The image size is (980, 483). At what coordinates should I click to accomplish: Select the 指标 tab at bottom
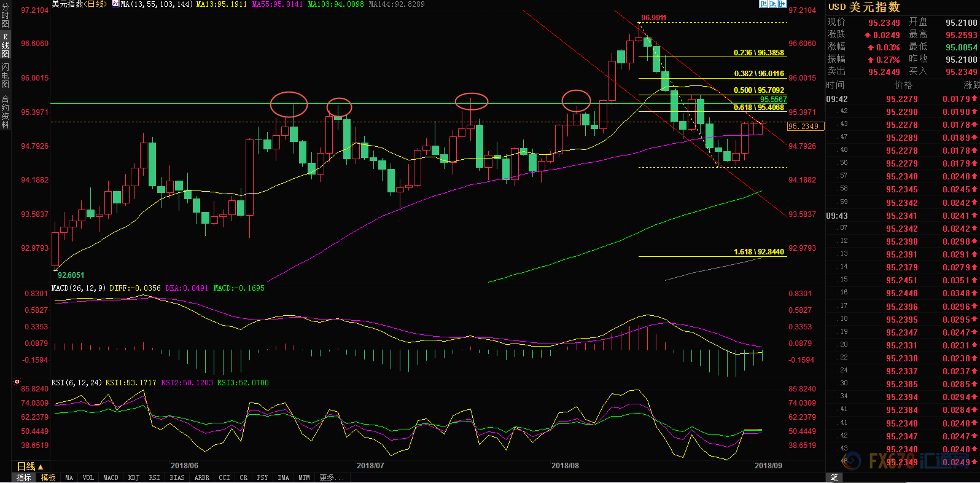click(x=23, y=477)
